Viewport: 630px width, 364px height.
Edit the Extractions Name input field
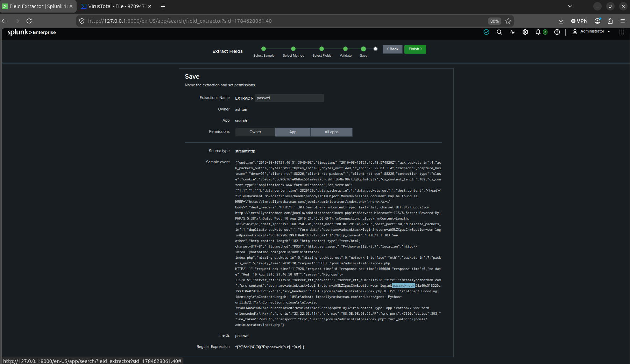pyautogui.click(x=289, y=98)
